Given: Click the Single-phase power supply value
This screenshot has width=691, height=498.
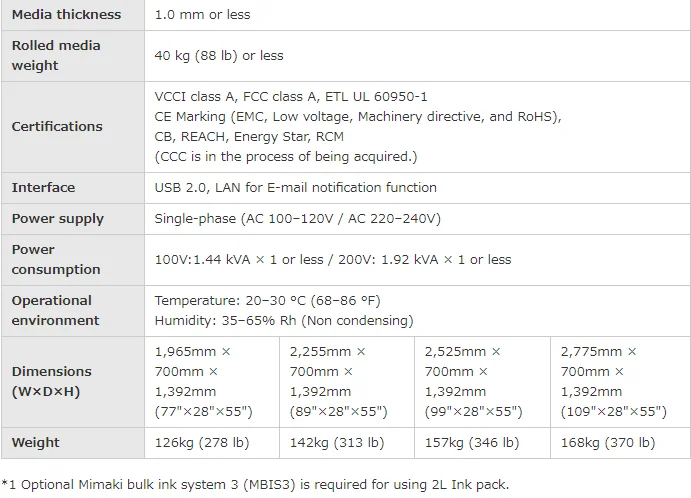Looking at the screenshot, I should (x=297, y=219).
